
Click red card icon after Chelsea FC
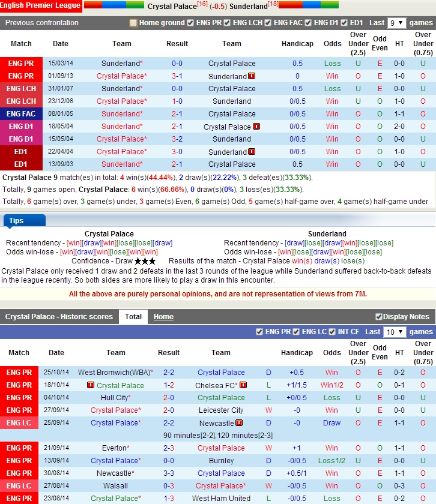pos(243,385)
